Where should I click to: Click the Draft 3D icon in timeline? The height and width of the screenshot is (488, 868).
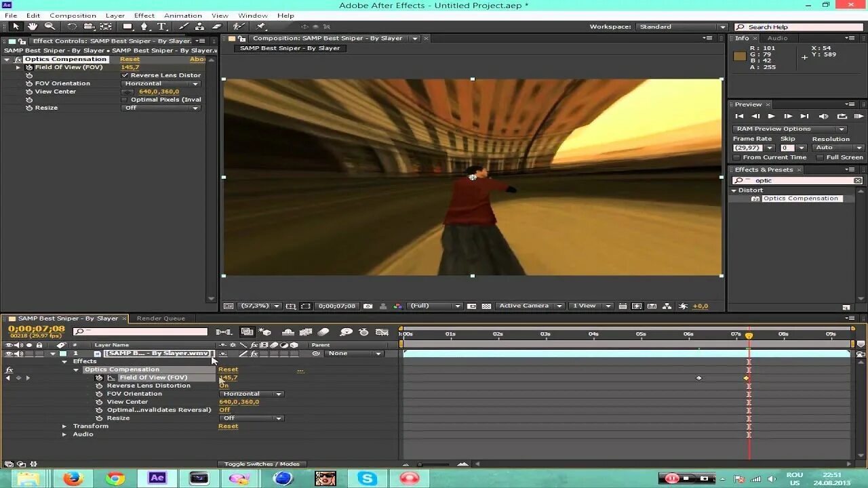click(x=265, y=332)
